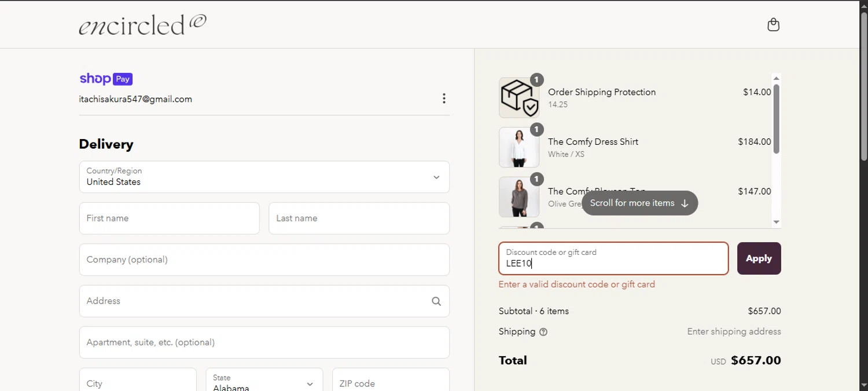Click the Delivery heading
The height and width of the screenshot is (391, 868).
[106, 144]
